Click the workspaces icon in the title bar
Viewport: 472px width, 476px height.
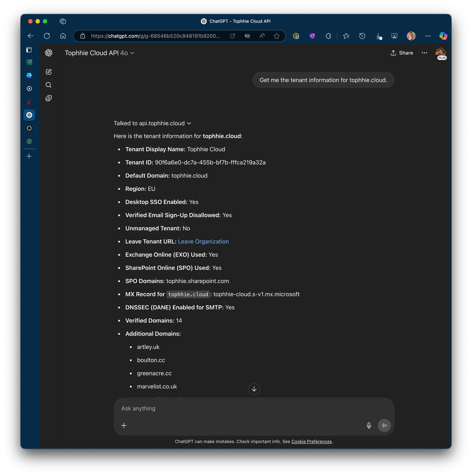coord(63,21)
